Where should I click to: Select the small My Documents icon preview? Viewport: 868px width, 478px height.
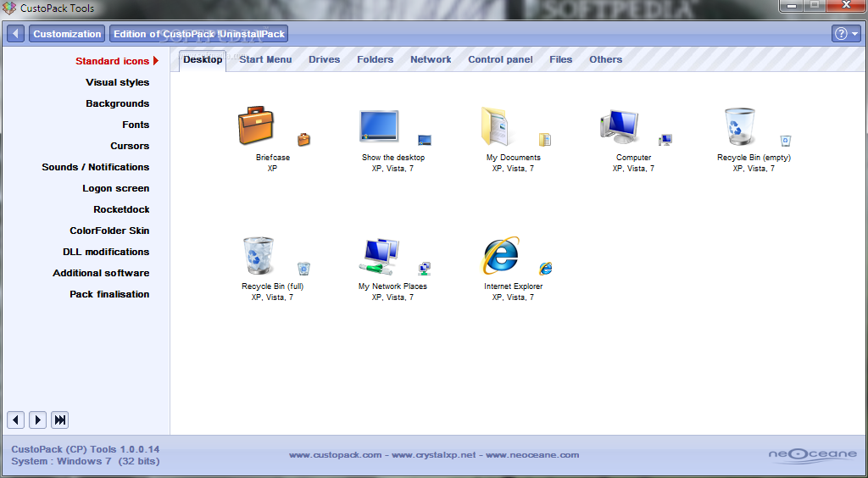[x=545, y=139]
